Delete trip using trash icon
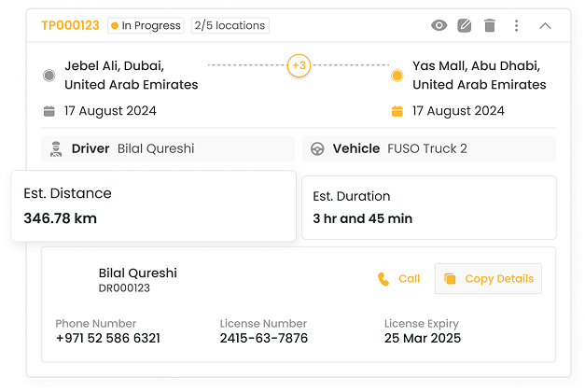This screenshot has width=585, height=392. tap(490, 26)
